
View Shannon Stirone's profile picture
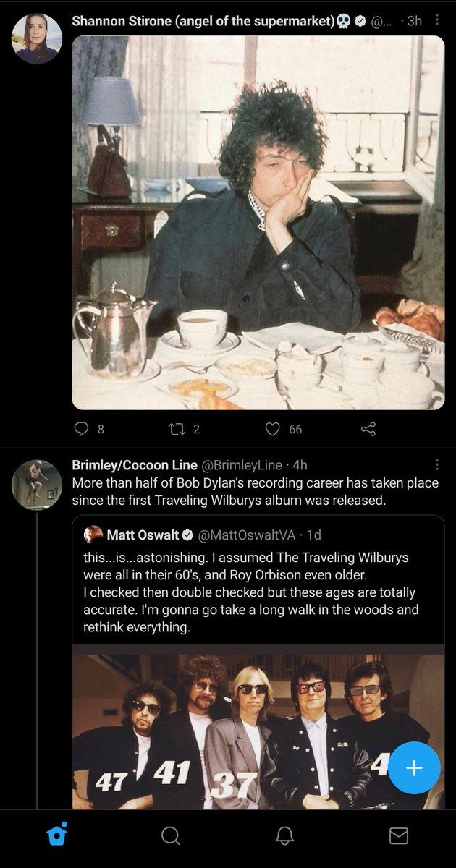tap(36, 37)
